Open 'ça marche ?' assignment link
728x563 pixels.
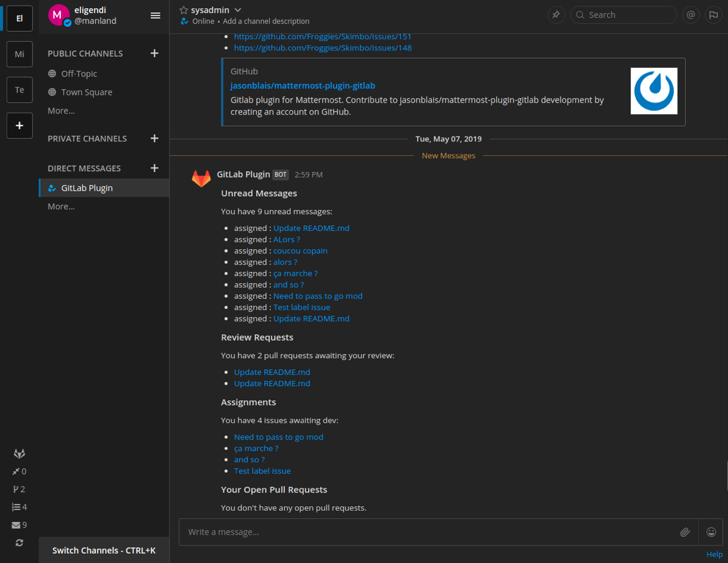pos(256,448)
